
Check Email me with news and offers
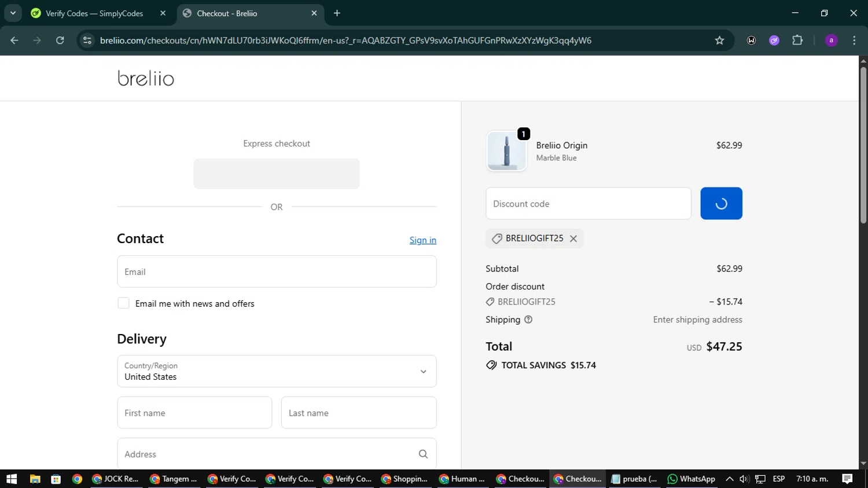123,303
